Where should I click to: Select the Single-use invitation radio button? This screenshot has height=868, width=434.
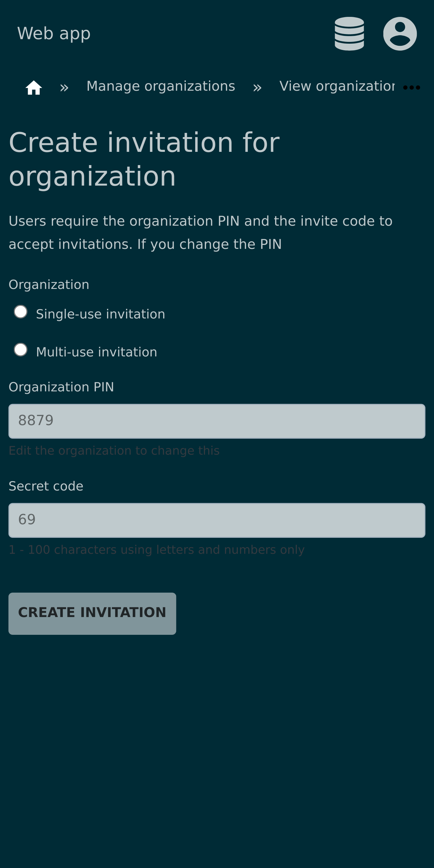(x=21, y=312)
